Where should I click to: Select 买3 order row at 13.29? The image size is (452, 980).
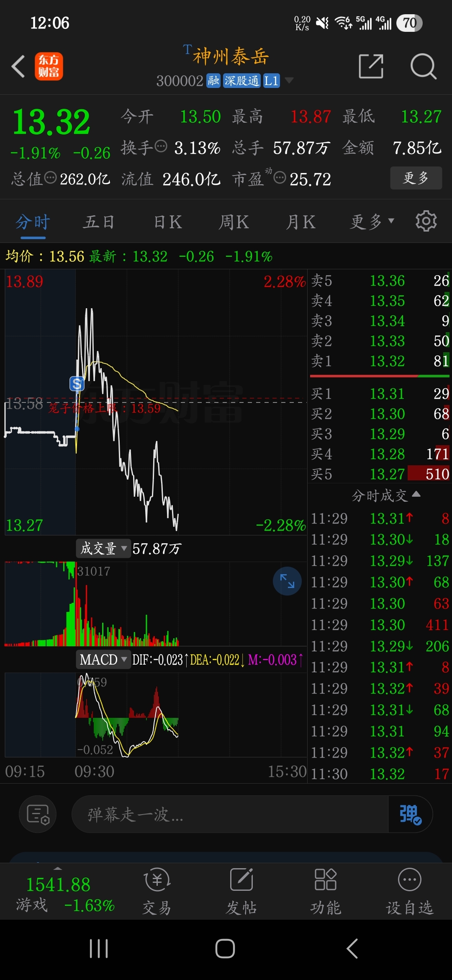click(380, 433)
